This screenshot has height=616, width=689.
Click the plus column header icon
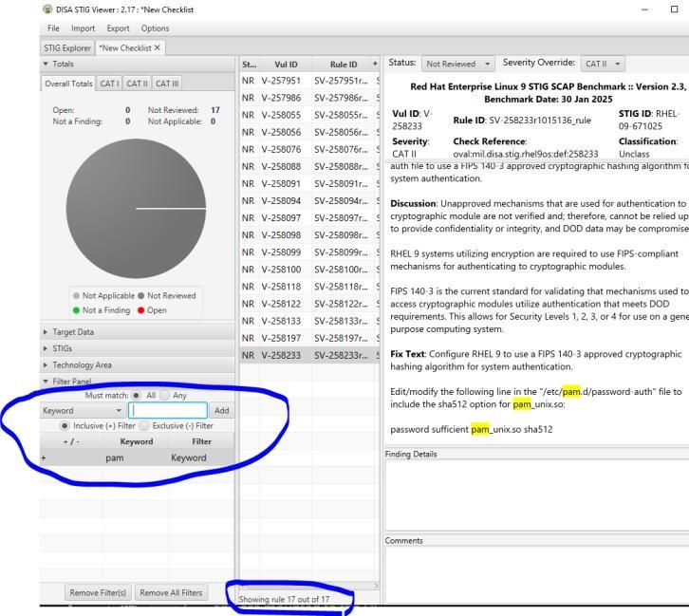point(375,65)
